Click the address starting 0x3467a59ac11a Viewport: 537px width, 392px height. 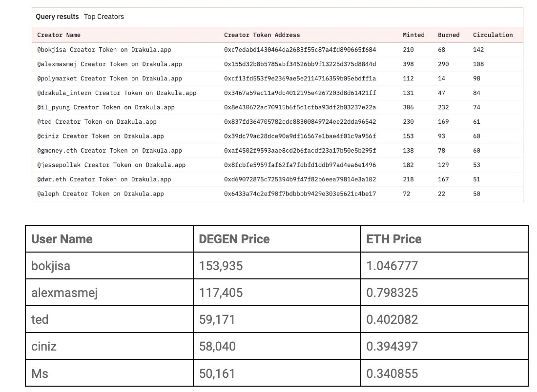(x=300, y=93)
